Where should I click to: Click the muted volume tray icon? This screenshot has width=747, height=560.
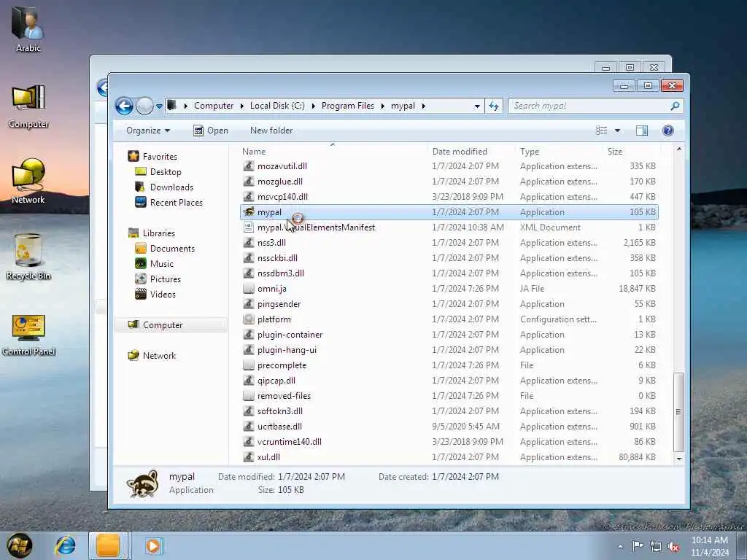(673, 546)
